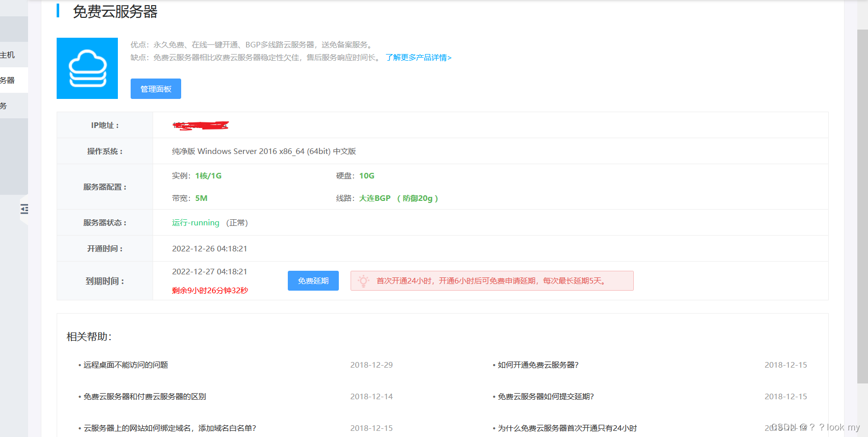Open help article 免费云服务器如何提交延期
Viewport: 868px width, 437px height.
tap(545, 397)
